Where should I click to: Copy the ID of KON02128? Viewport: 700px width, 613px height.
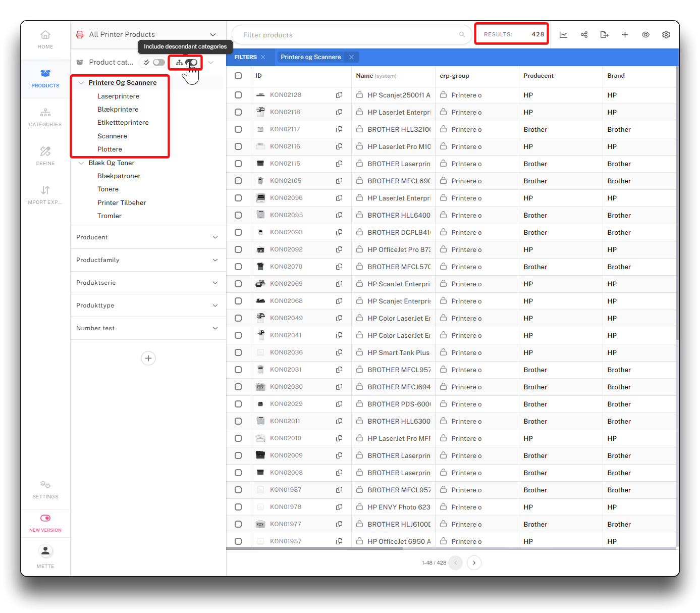point(339,95)
